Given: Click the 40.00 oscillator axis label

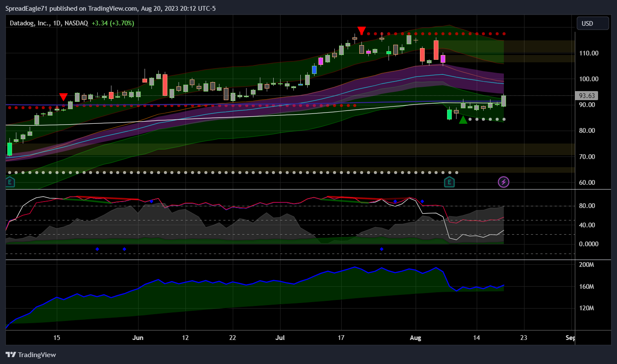Looking at the screenshot, I should point(587,225).
